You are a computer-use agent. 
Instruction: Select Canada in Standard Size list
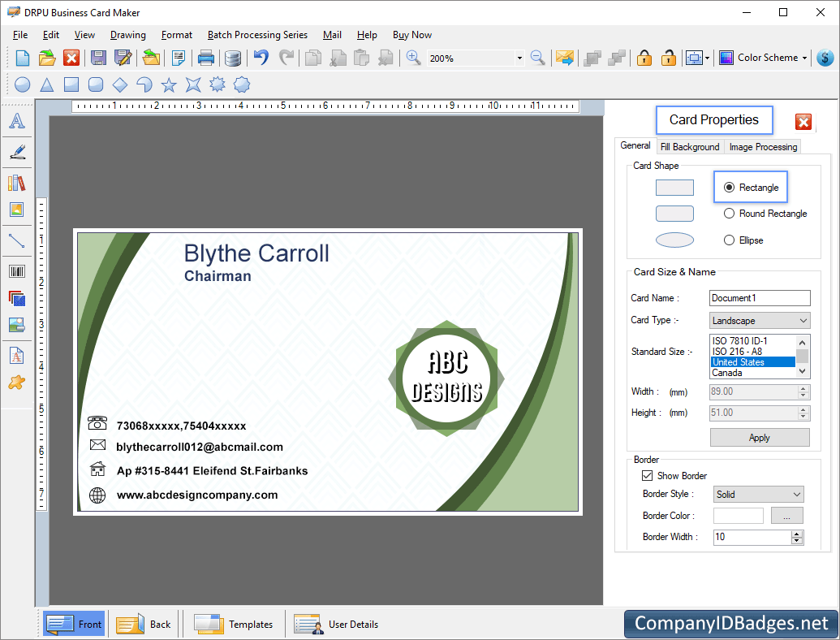pyautogui.click(x=752, y=373)
